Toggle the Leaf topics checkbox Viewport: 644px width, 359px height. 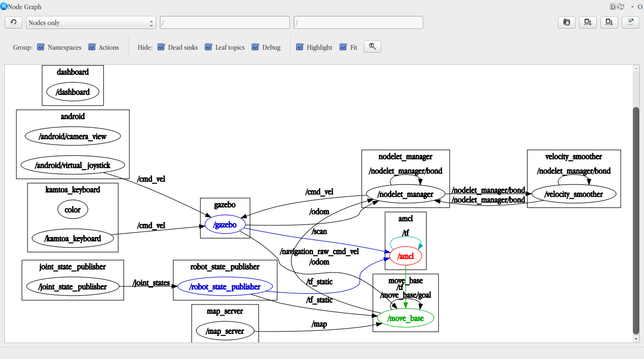pos(209,47)
